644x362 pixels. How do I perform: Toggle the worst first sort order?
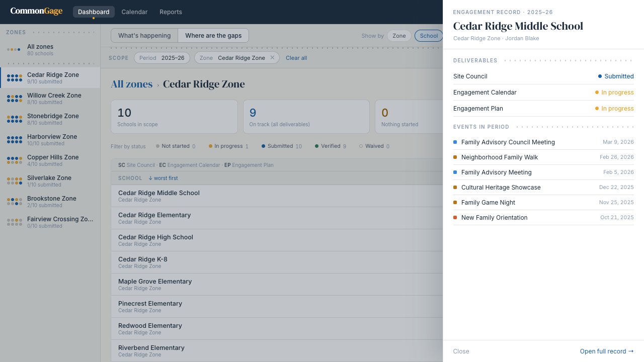[163, 178]
